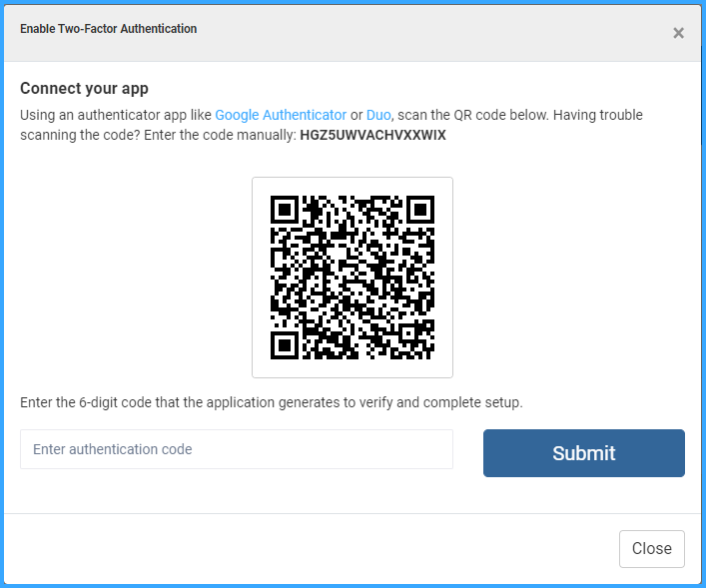Click the QR code's bottom-left finder square
The height and width of the screenshot is (588, 706).
285,345
